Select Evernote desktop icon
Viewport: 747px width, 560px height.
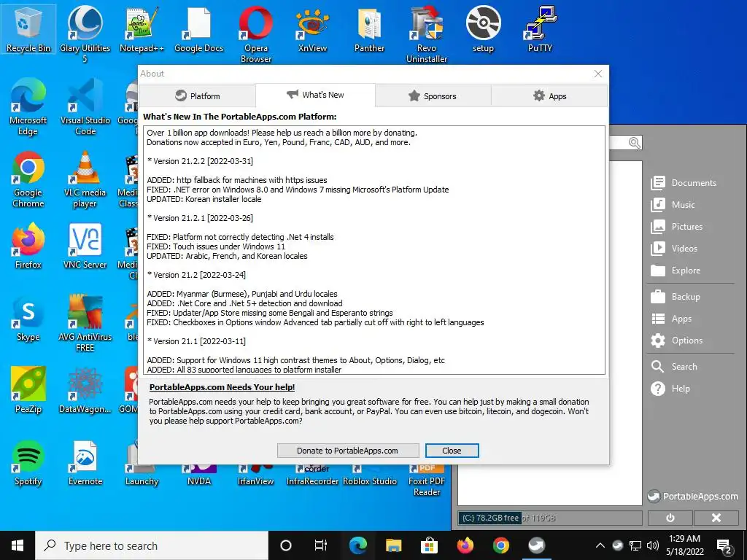[85, 463]
